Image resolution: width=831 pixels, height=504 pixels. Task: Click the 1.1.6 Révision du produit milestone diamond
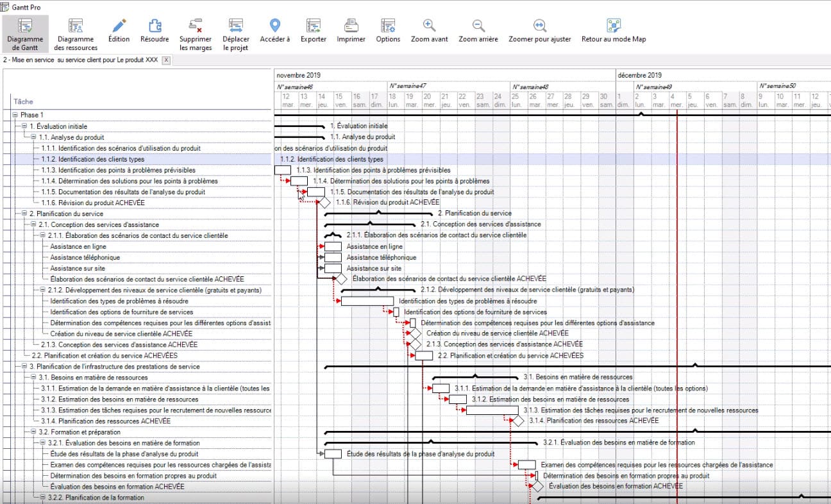tap(324, 203)
